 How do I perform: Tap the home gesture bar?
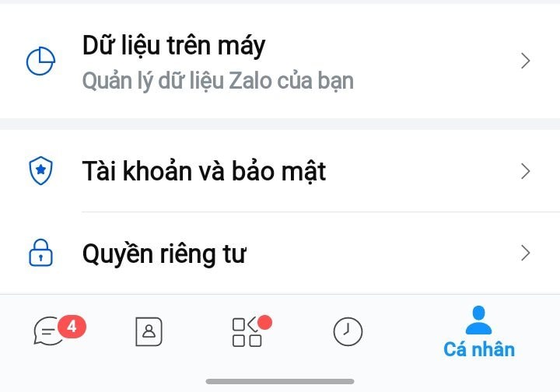[280, 381]
